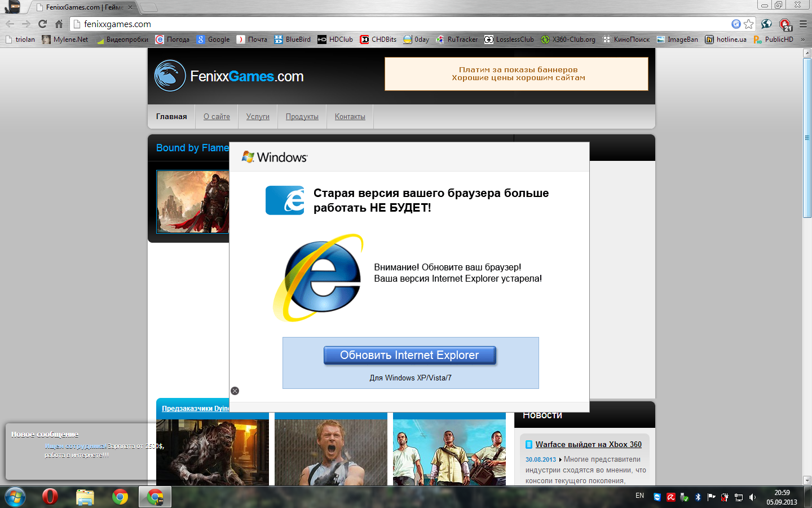812x508 pixels.
Task: Click the FenixxGames bird logo
Action: point(170,76)
